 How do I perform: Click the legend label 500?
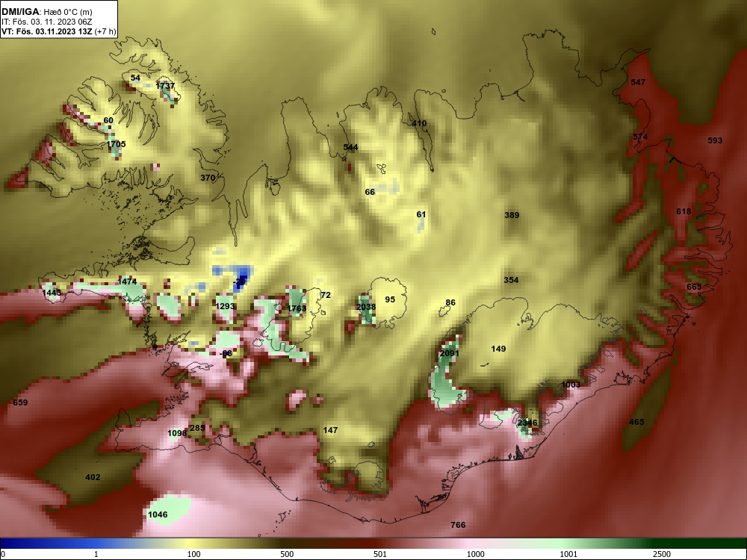tap(287, 554)
